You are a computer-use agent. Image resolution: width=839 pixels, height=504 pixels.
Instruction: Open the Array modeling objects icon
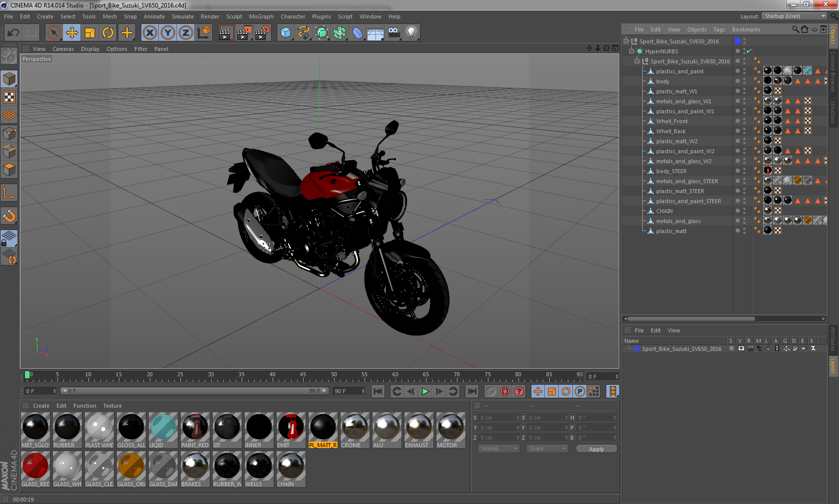point(340,33)
